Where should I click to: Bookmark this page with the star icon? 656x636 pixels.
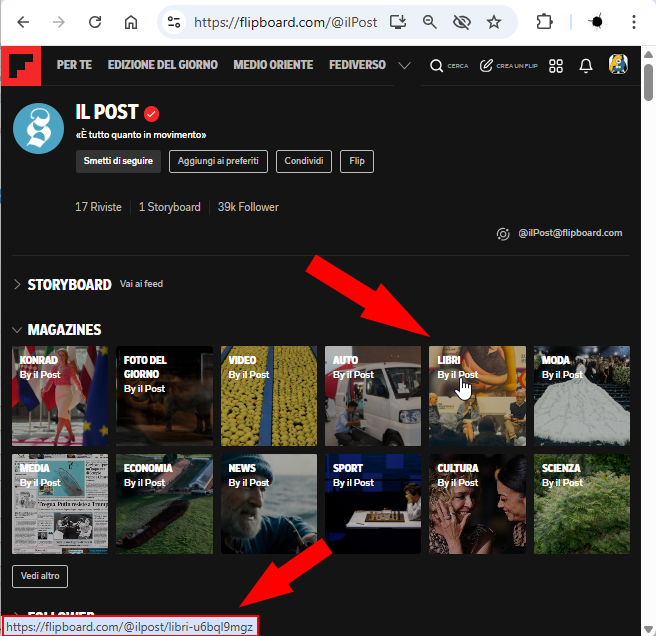[494, 22]
